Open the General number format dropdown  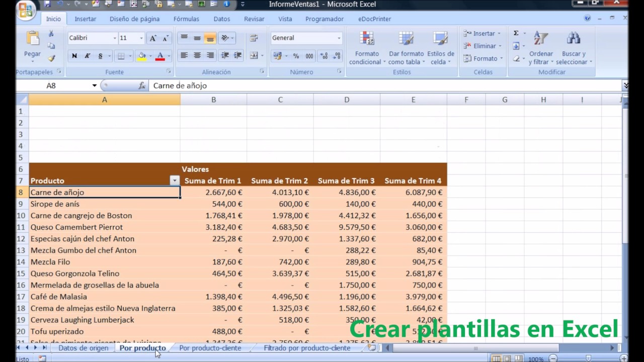click(339, 38)
